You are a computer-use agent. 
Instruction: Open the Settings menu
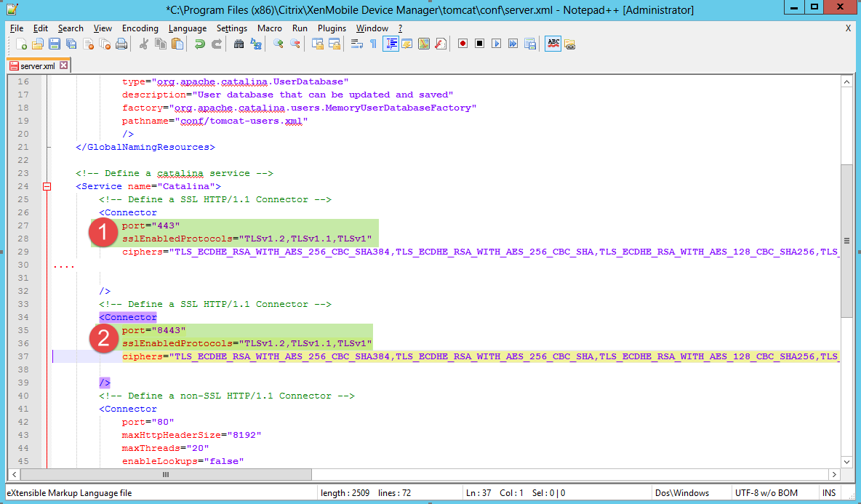(232, 28)
